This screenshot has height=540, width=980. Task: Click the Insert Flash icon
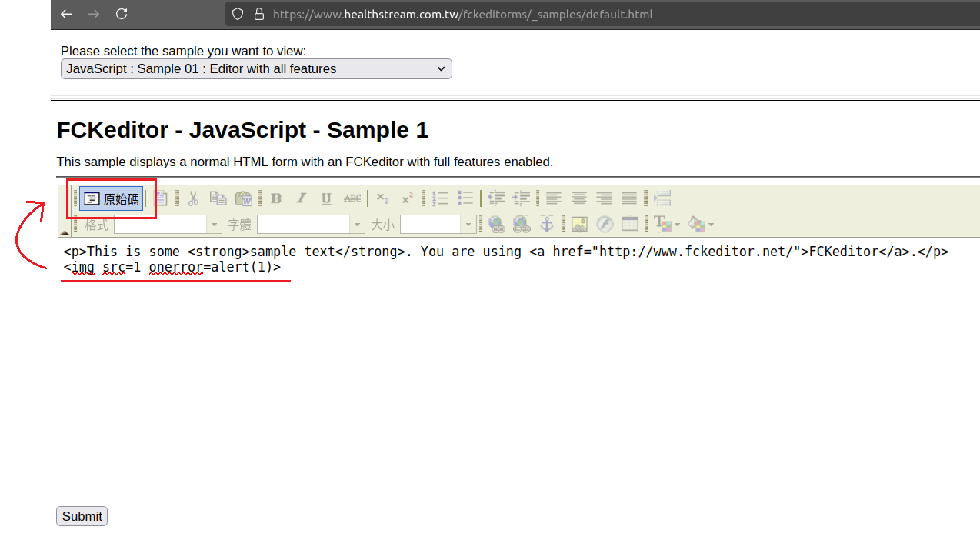605,224
